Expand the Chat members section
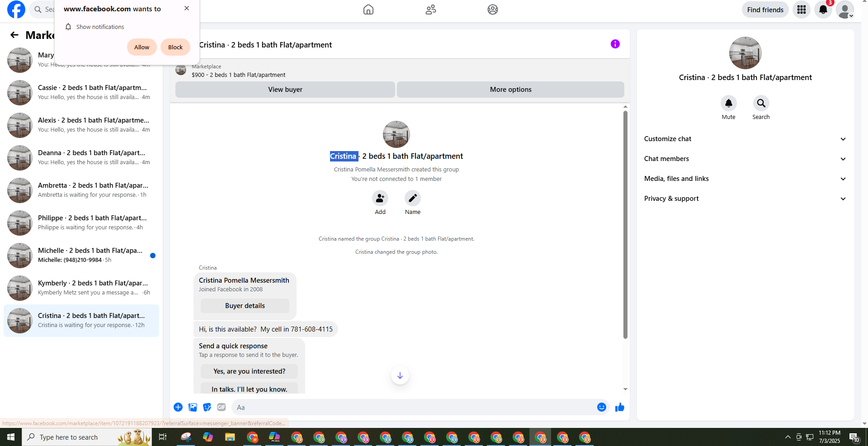Image resolution: width=868 pixels, height=446 pixels. (x=745, y=159)
